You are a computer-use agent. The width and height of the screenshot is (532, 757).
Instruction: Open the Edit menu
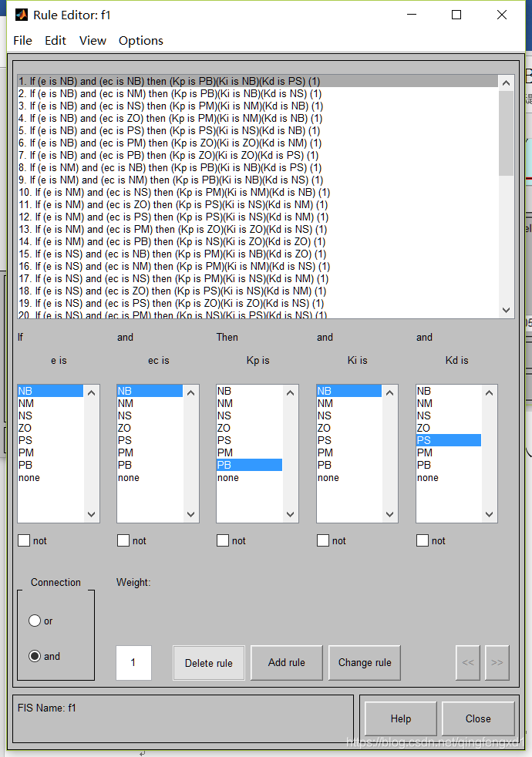55,41
